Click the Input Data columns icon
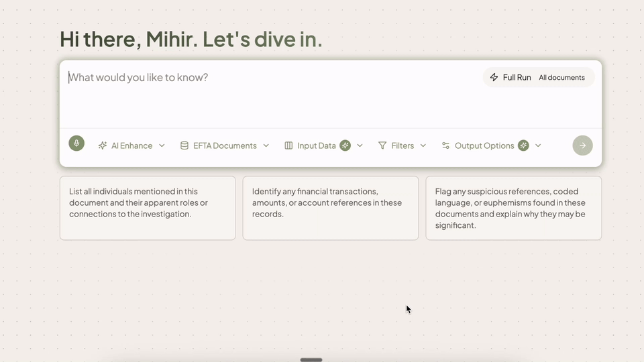The image size is (644, 362). tap(288, 145)
